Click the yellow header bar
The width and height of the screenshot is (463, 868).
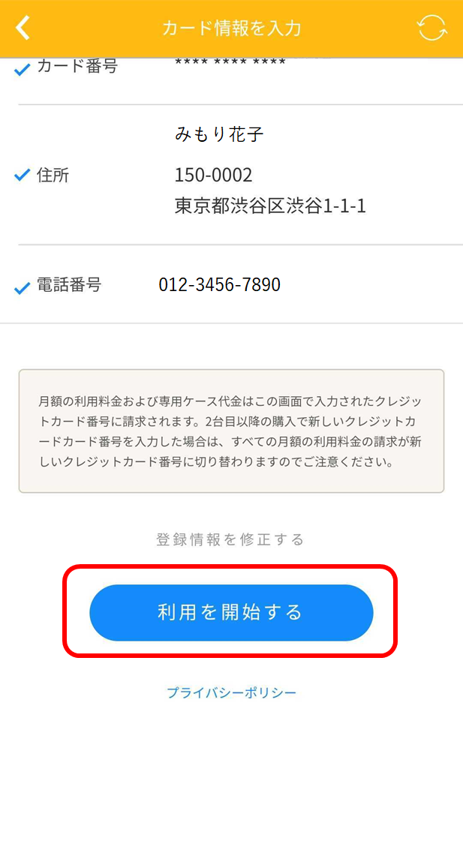coord(231,29)
